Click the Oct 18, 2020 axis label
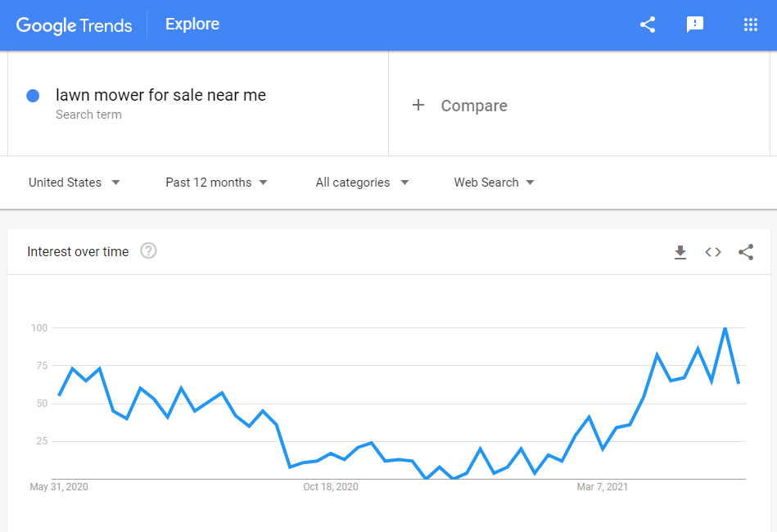Image resolution: width=777 pixels, height=532 pixels. tap(331, 487)
